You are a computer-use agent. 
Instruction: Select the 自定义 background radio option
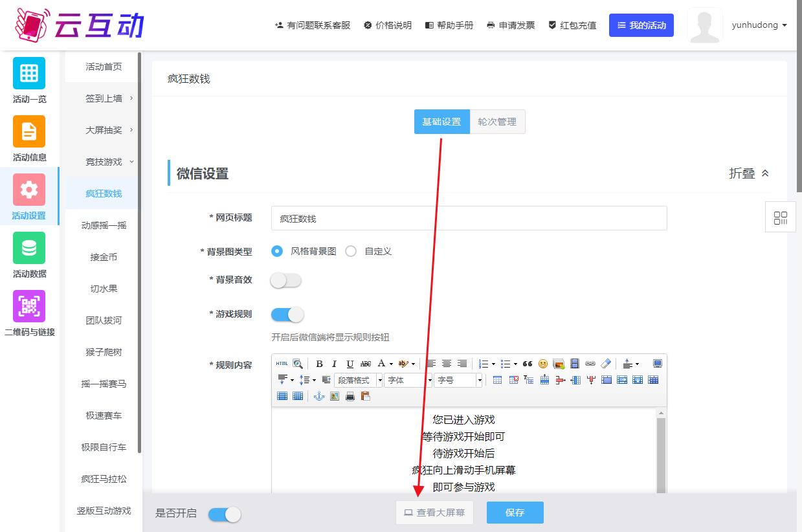[351, 252]
